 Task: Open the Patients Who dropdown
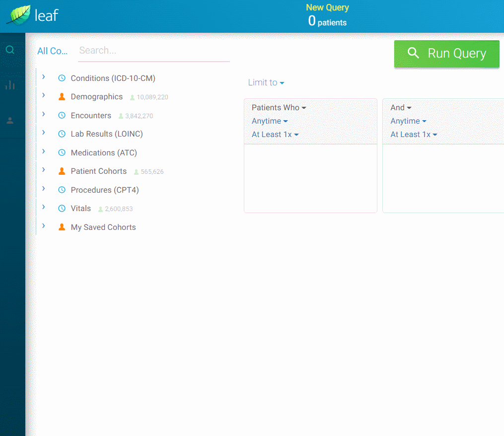pyautogui.click(x=279, y=108)
